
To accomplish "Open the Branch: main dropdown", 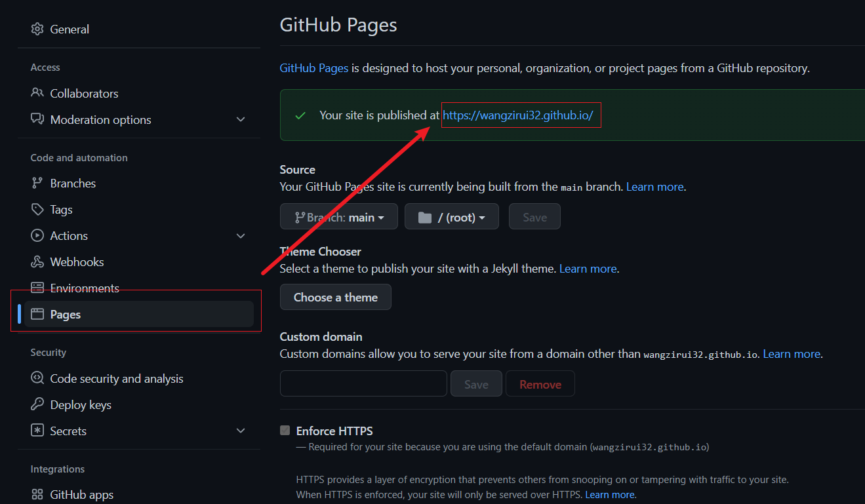I will pos(338,216).
